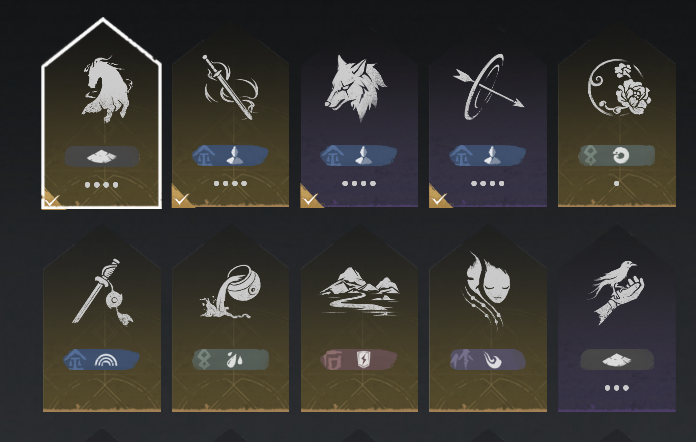The height and width of the screenshot is (442, 696).
Task: Toggle the checkmark on wolf card
Action: tap(310, 198)
